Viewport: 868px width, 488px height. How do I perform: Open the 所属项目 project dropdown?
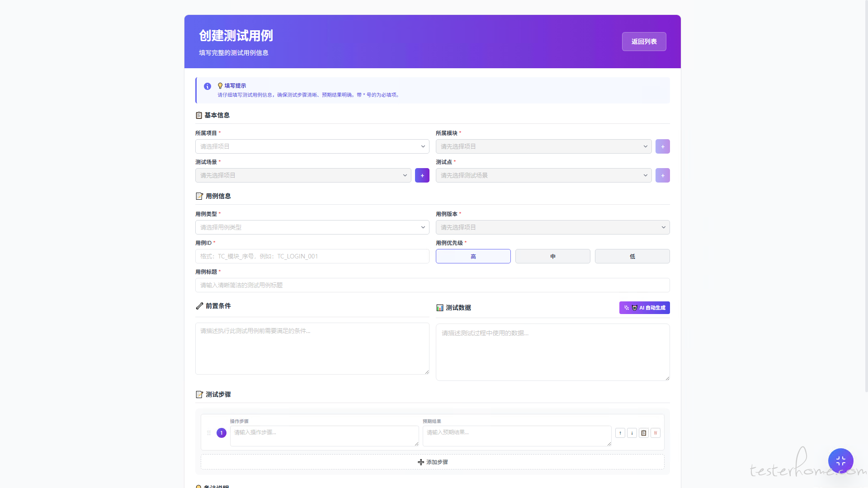312,146
